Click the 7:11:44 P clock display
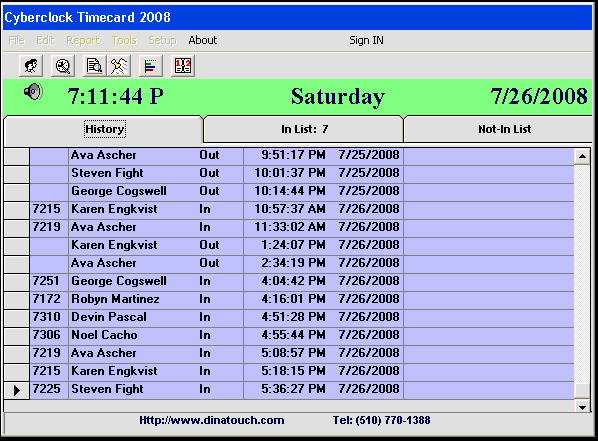598x441 pixels. pyautogui.click(x=115, y=96)
